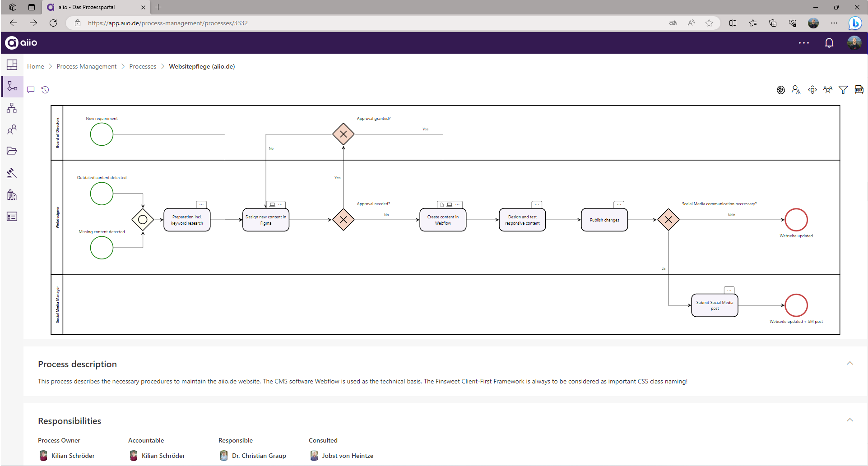Viewport: 868px width, 466px height.
Task: Export the process diagram as PDF
Action: point(859,90)
